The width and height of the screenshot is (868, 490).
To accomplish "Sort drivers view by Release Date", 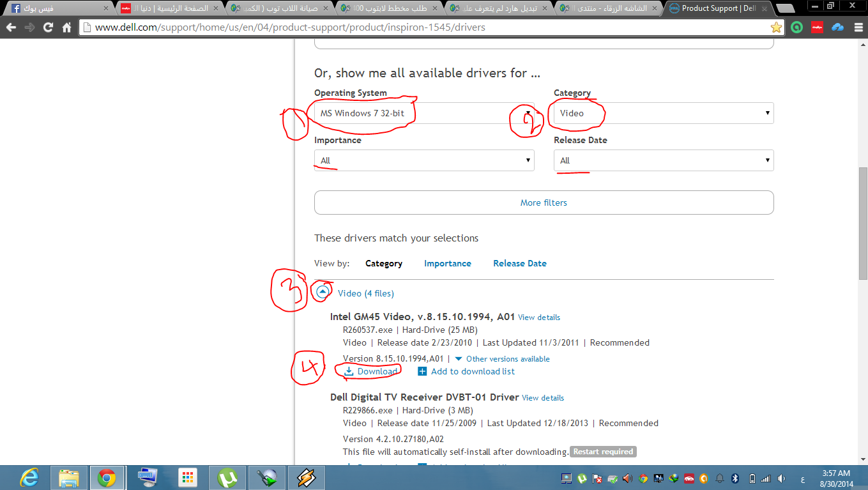I will [520, 263].
